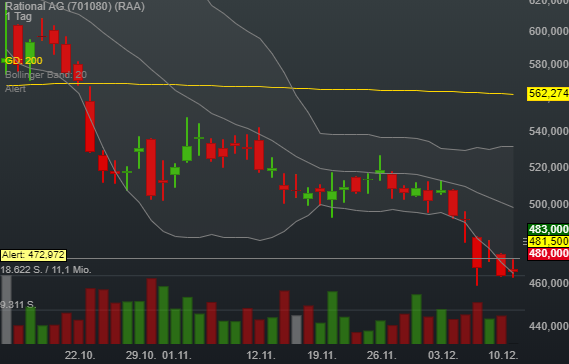569x364 pixels.
Task: Click the grey volume bar at far left
Action: pyautogui.click(x=6, y=310)
